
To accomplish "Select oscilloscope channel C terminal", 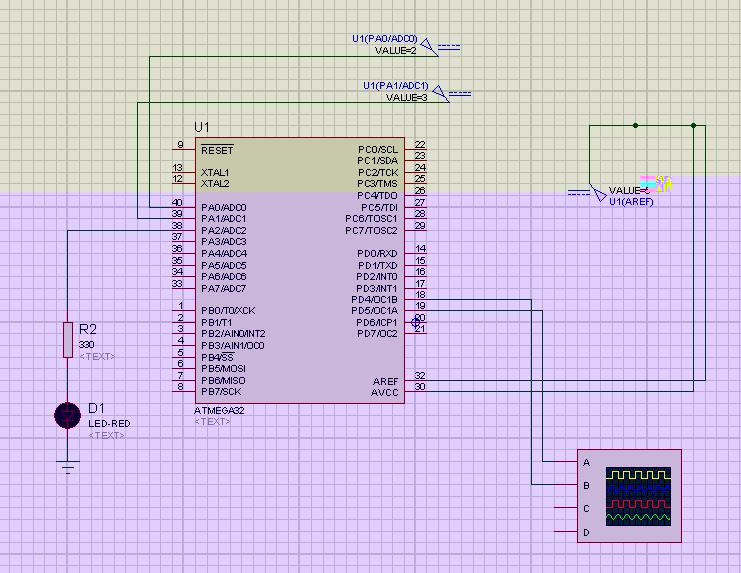I will pos(586,508).
